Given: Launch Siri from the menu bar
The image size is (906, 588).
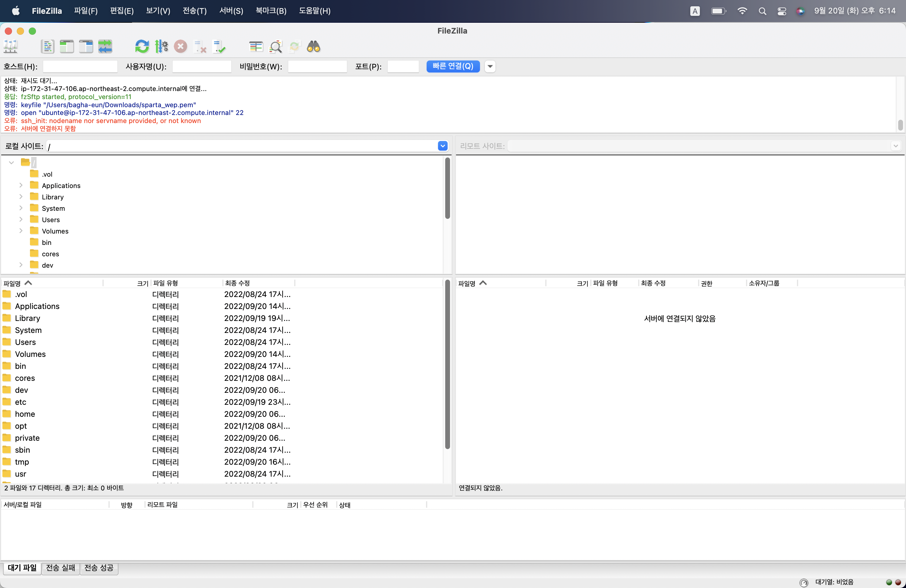Looking at the screenshot, I should [x=800, y=11].
